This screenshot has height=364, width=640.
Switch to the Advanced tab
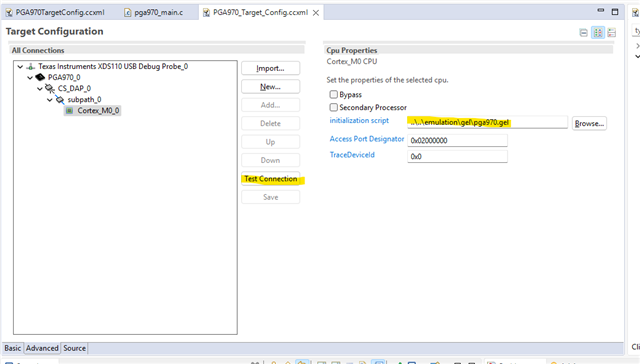pos(42,348)
